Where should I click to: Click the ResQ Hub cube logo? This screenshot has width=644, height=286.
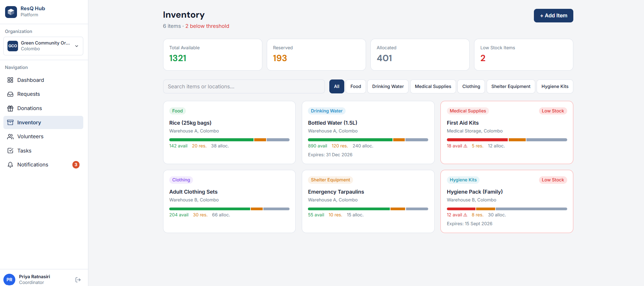tap(11, 12)
